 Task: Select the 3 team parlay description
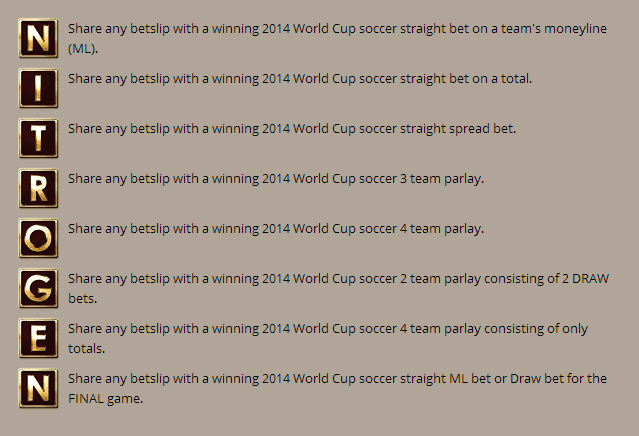pos(276,179)
